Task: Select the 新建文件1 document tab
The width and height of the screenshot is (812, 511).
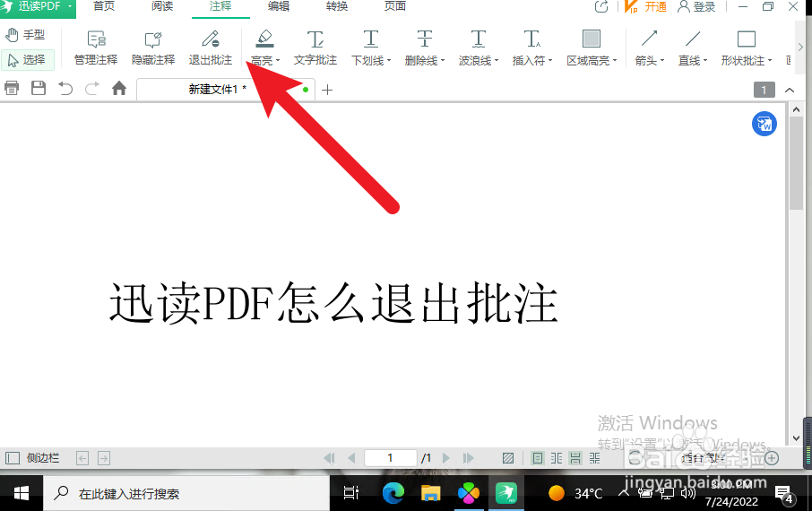Action: [x=226, y=89]
